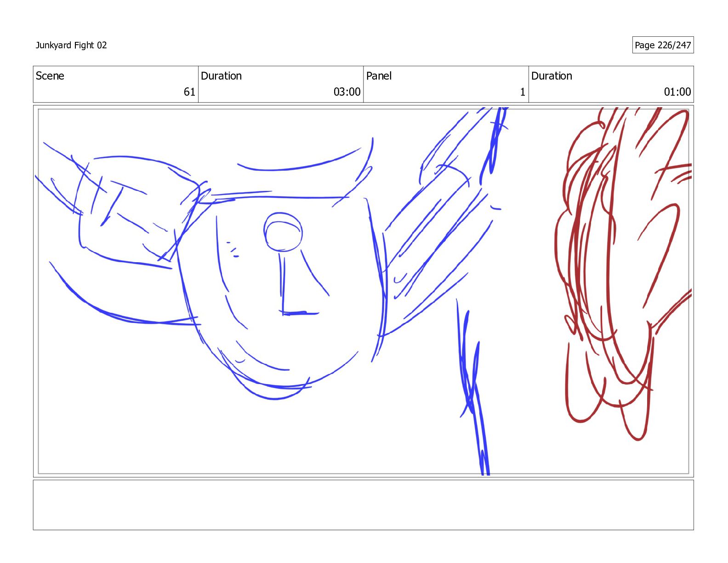This screenshot has height=563, width=728.
Task: Click the 'Page 226/247' page indicator
Action: pyautogui.click(x=663, y=45)
